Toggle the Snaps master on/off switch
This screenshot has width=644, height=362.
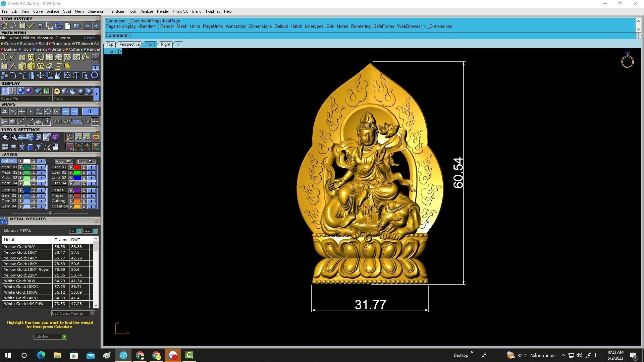point(90,112)
